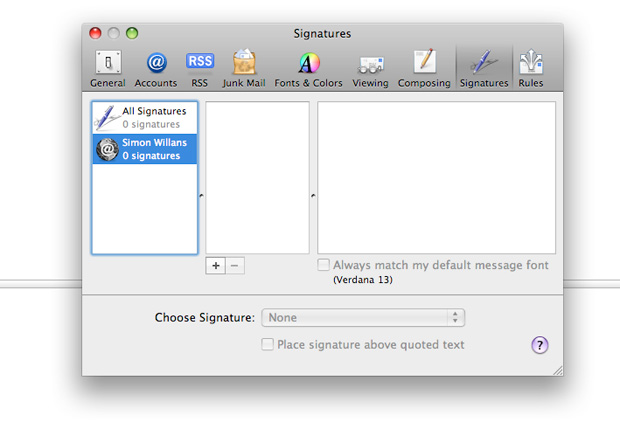Select All Signatures in the account list
Screen dimensions: 620x443
[x=145, y=118]
